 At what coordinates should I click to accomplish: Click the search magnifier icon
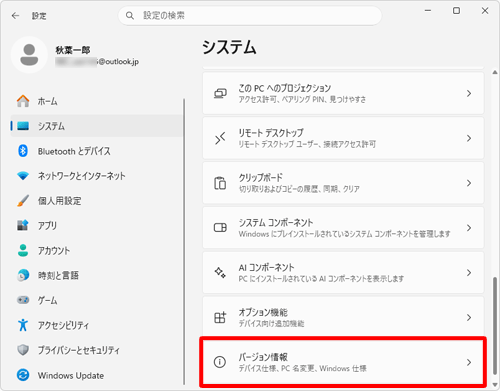click(130, 16)
